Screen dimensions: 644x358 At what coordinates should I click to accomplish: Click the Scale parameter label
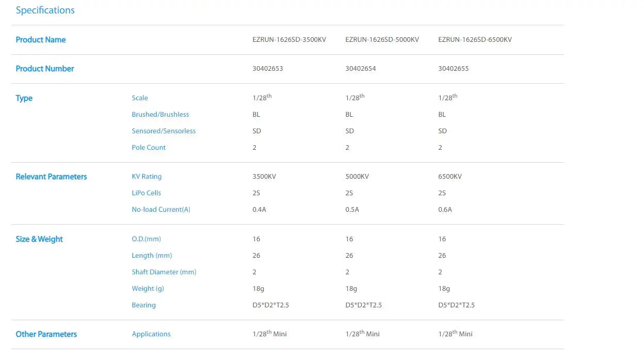point(140,98)
